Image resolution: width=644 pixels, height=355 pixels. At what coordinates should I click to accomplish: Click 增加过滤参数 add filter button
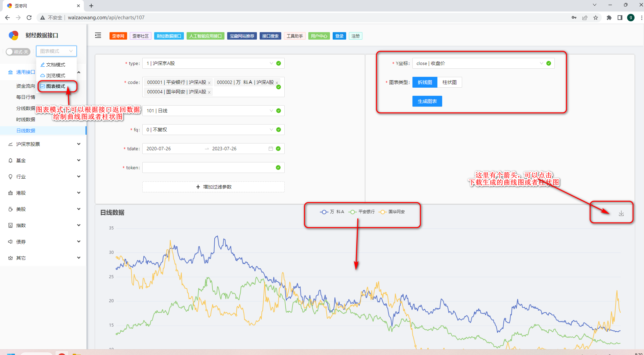coord(213,187)
